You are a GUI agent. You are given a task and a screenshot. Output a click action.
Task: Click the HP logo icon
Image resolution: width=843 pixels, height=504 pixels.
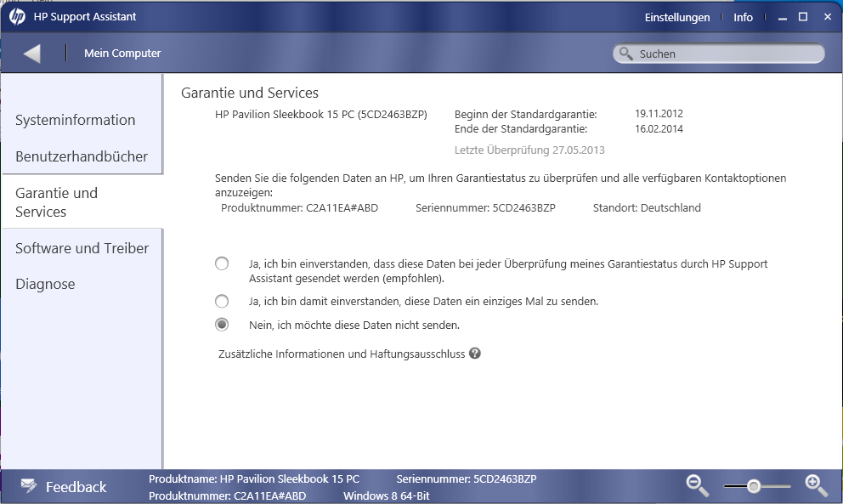(17, 17)
